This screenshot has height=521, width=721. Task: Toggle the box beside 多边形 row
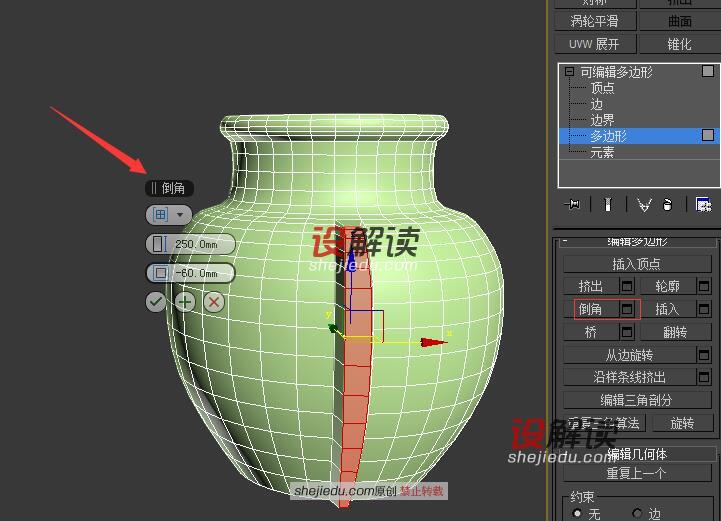[x=708, y=135]
